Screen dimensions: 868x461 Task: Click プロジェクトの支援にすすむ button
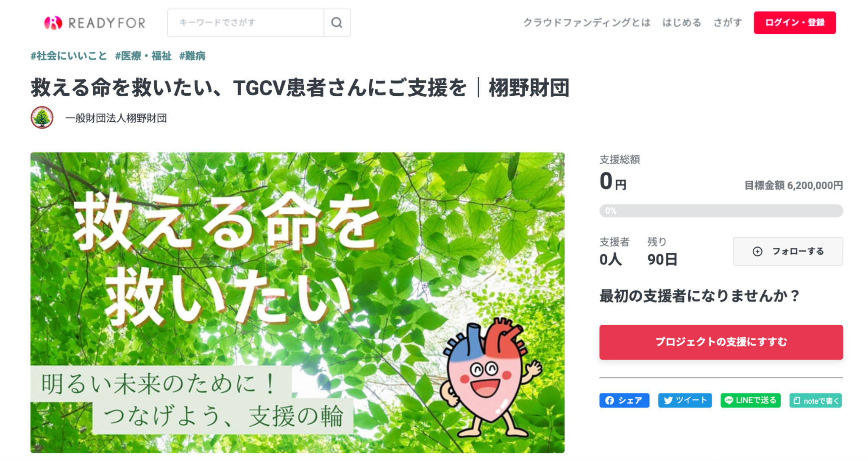point(721,342)
